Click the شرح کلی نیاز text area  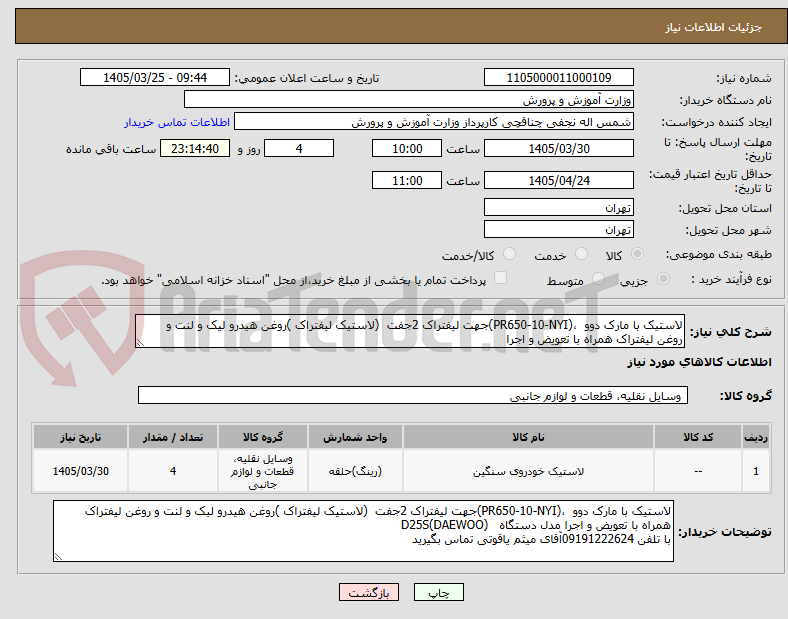point(410,332)
